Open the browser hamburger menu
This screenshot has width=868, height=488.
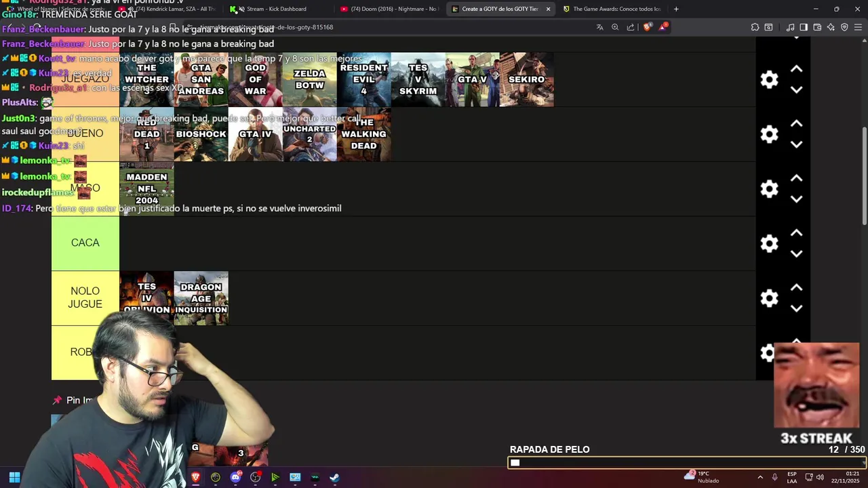click(x=859, y=27)
